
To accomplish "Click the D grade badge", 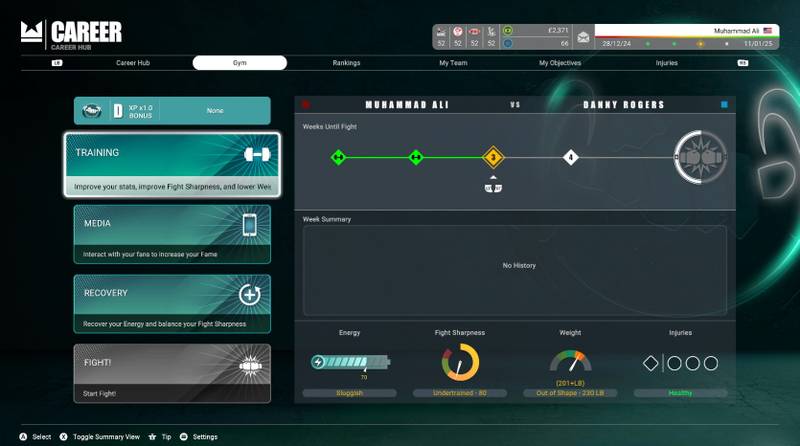I will (x=118, y=111).
